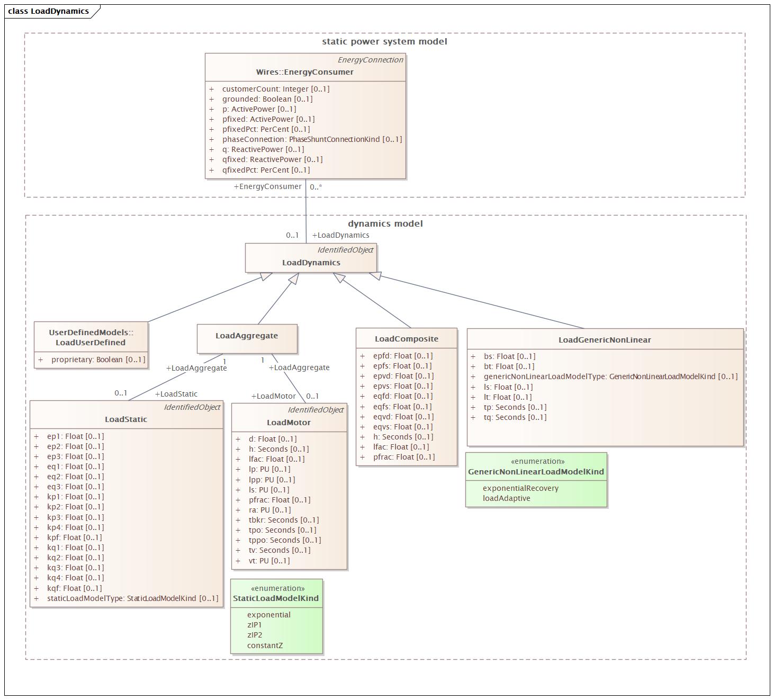Select tppo: Seconds attribute in LoadMotor
Image resolution: width=774 pixels, height=700 pixels.
tap(285, 540)
